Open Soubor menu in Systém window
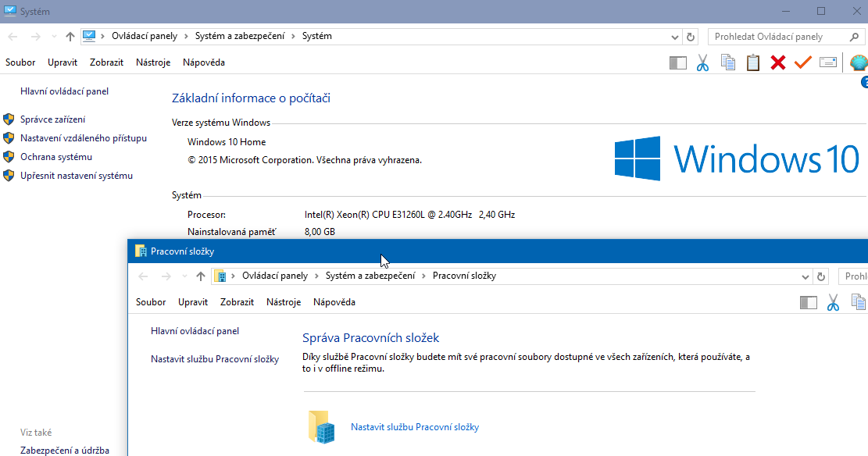This screenshot has width=868, height=456. (x=20, y=62)
